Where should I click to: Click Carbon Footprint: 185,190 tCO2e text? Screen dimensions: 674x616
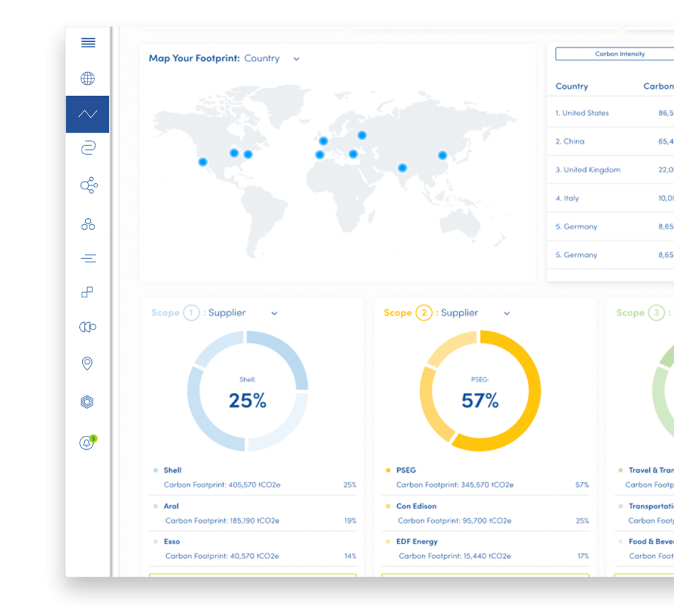click(222, 520)
